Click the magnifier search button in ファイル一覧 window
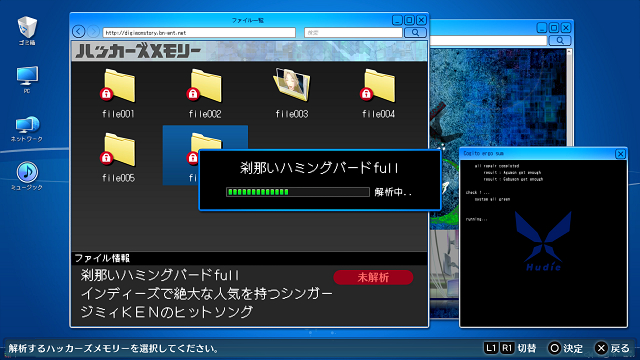The image size is (640, 360). [x=415, y=32]
